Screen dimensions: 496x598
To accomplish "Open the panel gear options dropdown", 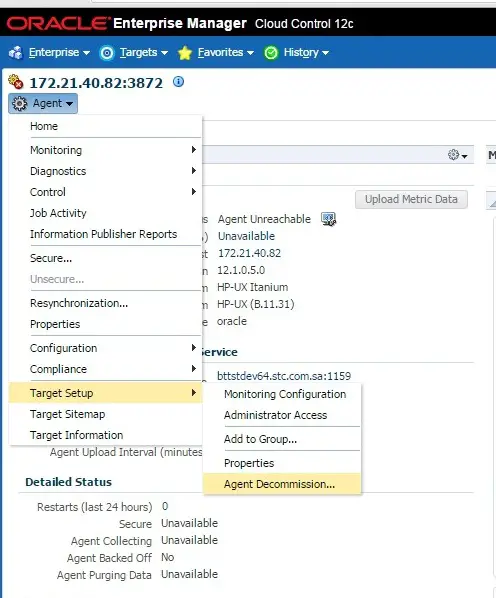I will [457, 155].
